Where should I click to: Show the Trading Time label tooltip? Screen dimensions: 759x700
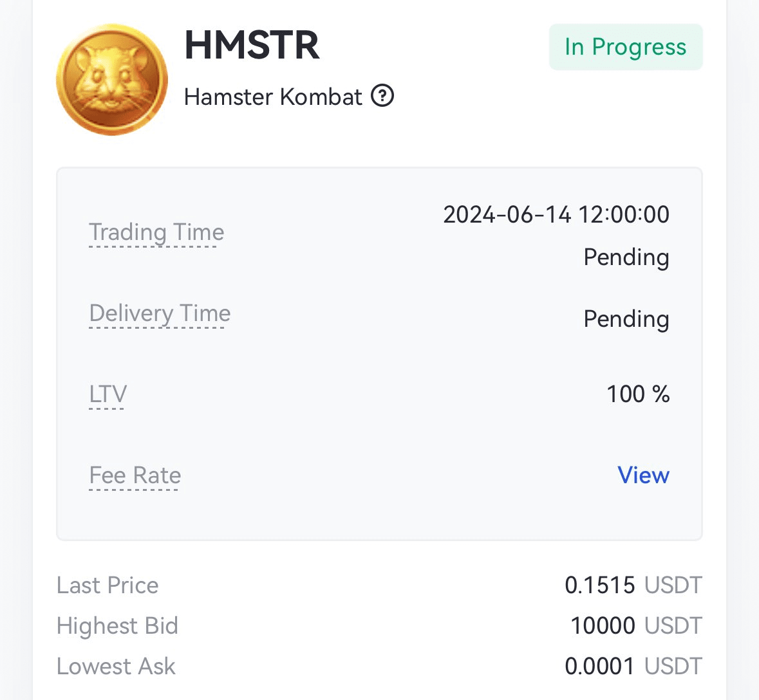pos(156,232)
